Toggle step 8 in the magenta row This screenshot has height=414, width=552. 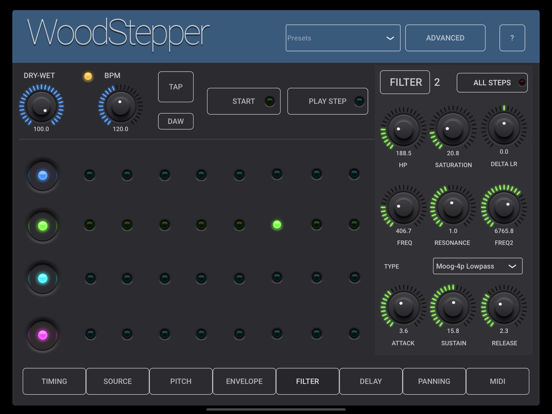point(354,333)
